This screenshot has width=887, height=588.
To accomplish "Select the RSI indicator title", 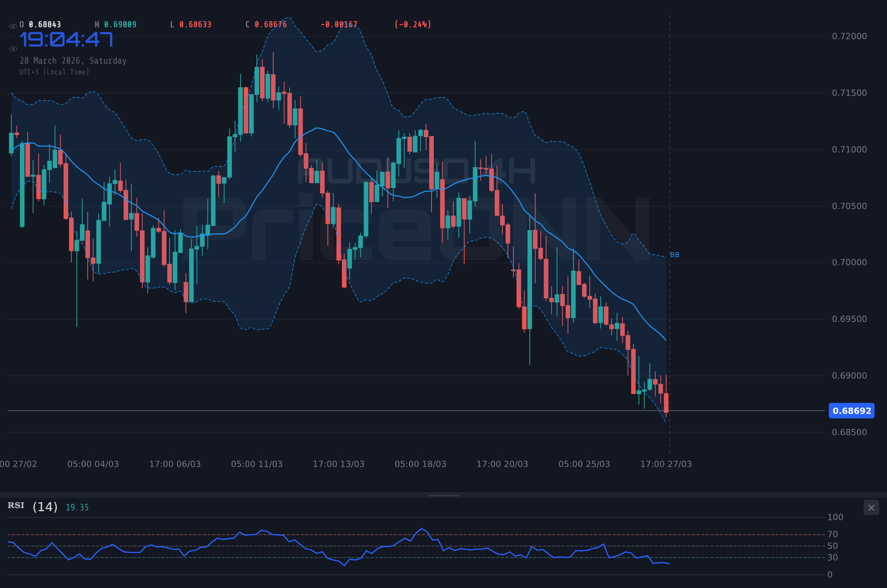I will tap(16, 505).
